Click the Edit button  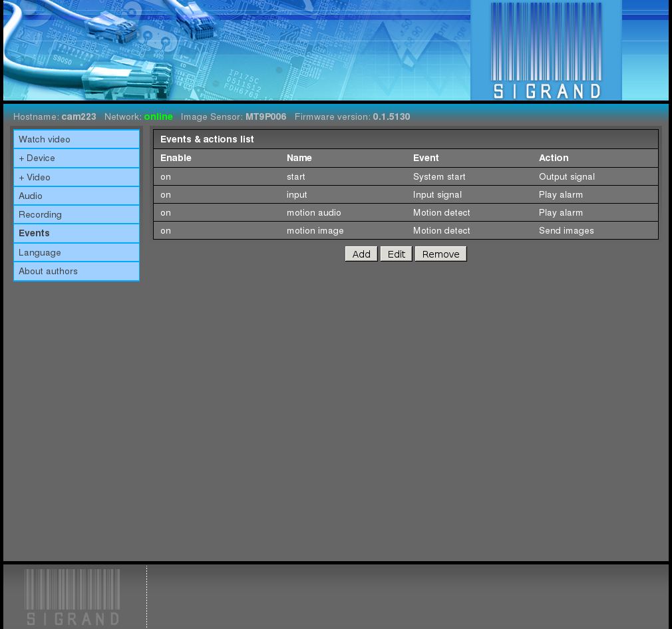[397, 254]
